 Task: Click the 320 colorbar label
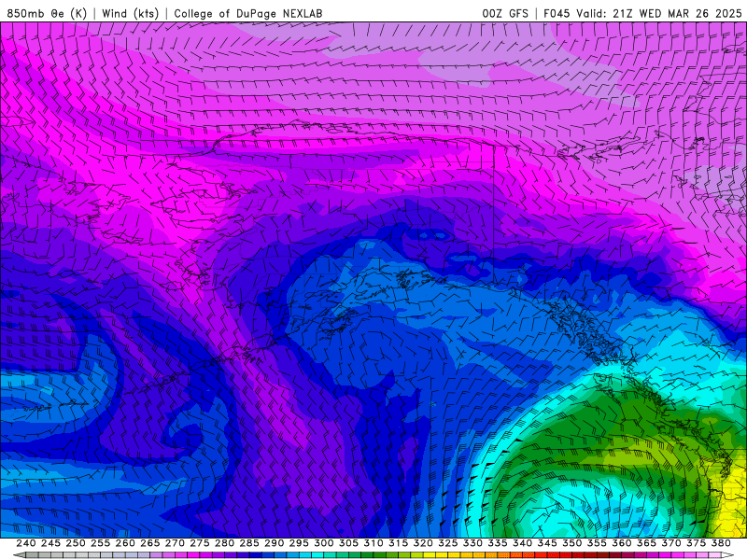pyautogui.click(x=423, y=543)
